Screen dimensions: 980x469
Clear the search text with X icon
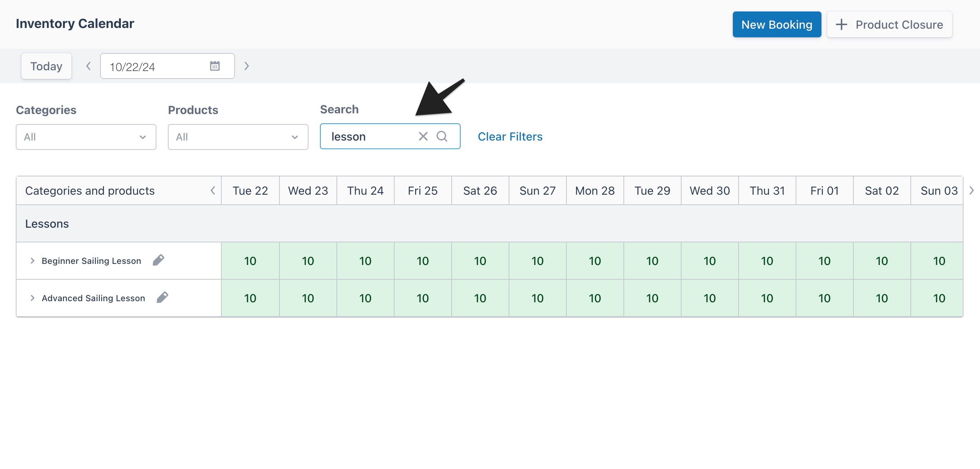423,136
